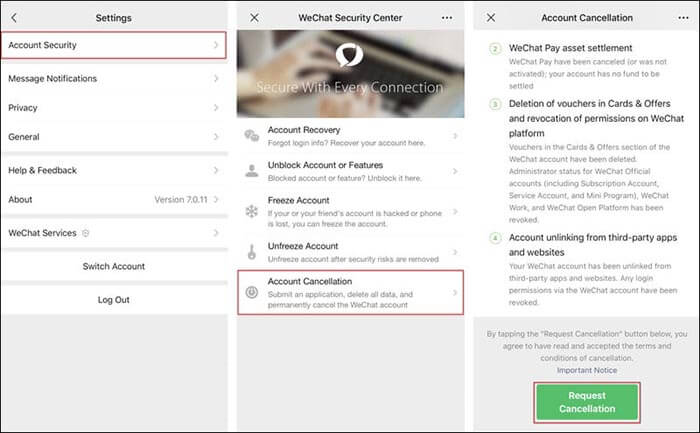The width and height of the screenshot is (700, 433).
Task: Expand the Privacy row chevron
Action: [x=215, y=107]
